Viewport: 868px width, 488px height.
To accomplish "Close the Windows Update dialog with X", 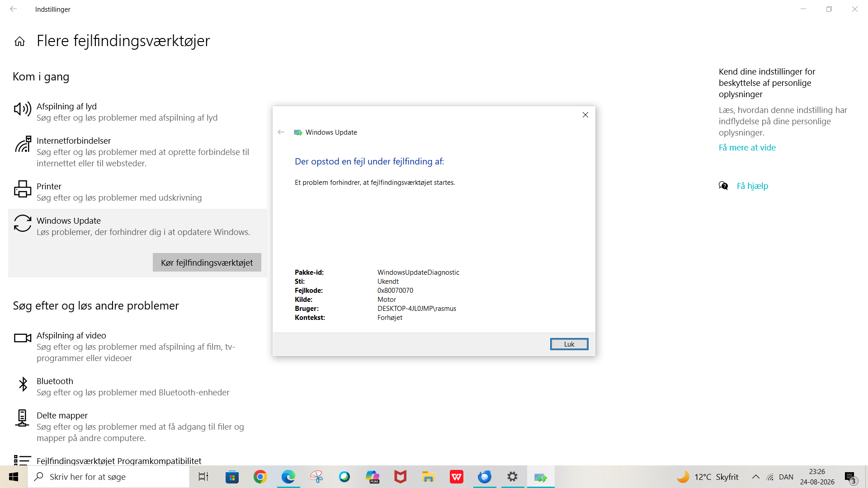I will (585, 115).
